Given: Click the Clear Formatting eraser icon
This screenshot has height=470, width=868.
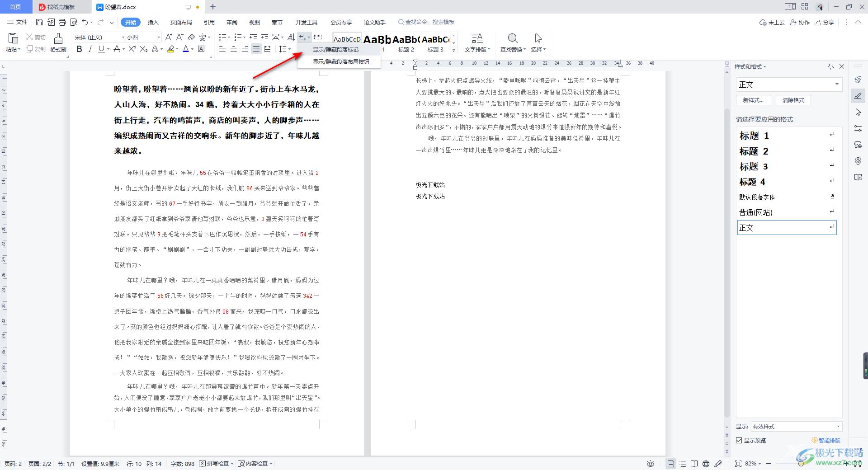Looking at the screenshot, I should pos(191,37).
